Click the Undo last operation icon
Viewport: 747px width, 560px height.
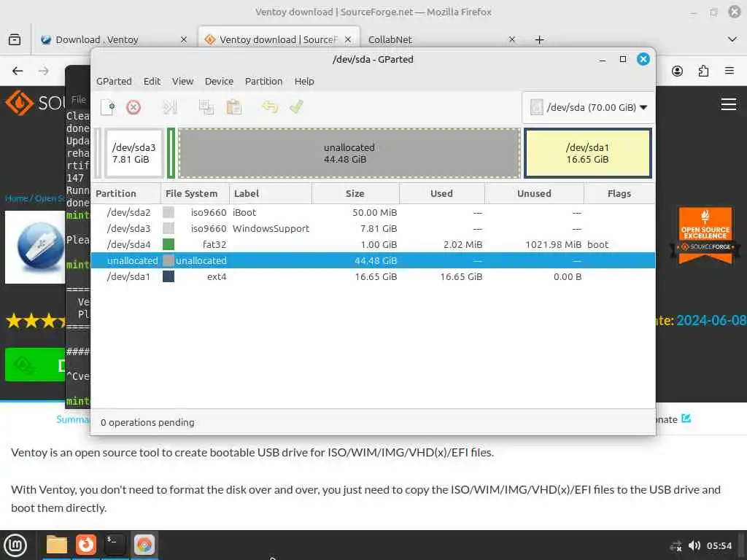pos(270,106)
